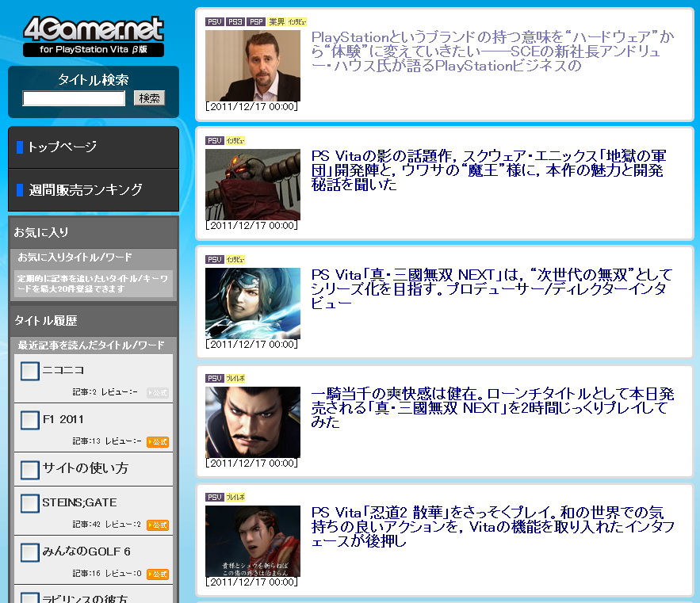This screenshot has width=700, height=603.
Task: Click the title search input field
Action: click(74, 98)
